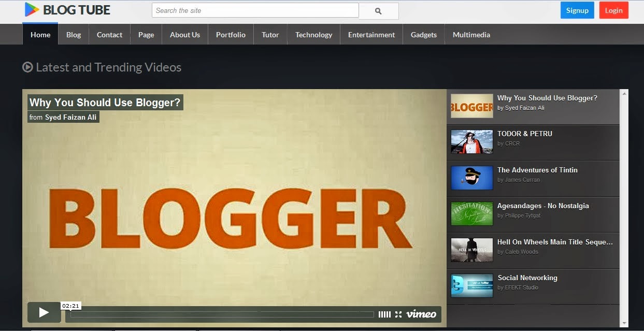644x331 pixels.
Task: Click playlist title Social Networking
Action: pos(527,278)
